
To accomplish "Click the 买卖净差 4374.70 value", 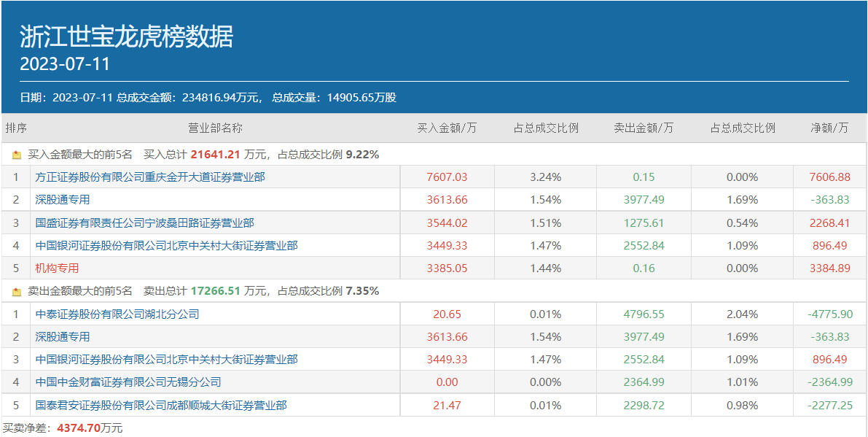I will [x=77, y=428].
